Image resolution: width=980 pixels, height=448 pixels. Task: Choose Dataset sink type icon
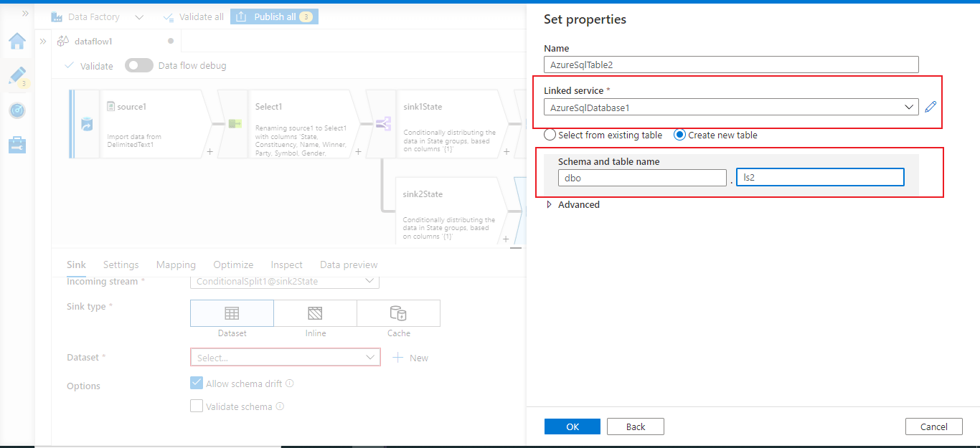point(232,313)
